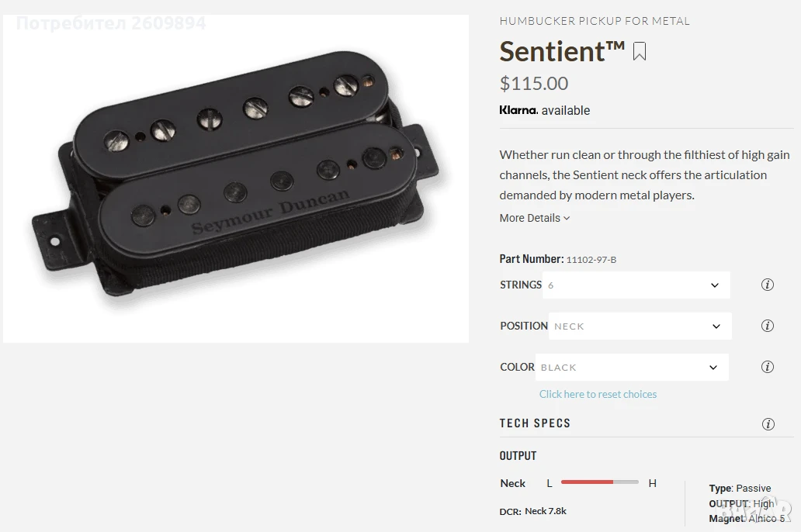Screen dimensions: 801x532
Task: Click the TECH SPECS heading
Action: pos(535,423)
